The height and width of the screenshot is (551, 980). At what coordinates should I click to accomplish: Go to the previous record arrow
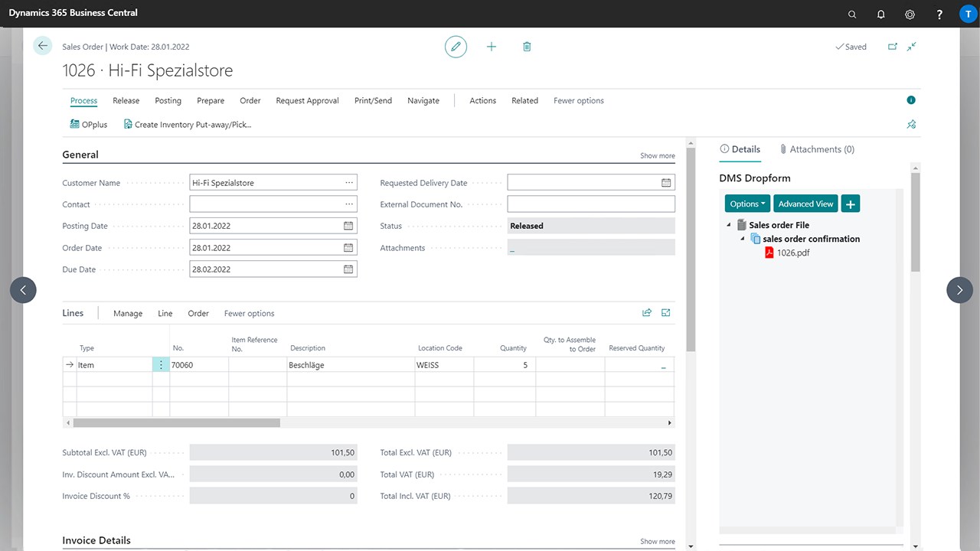point(23,290)
